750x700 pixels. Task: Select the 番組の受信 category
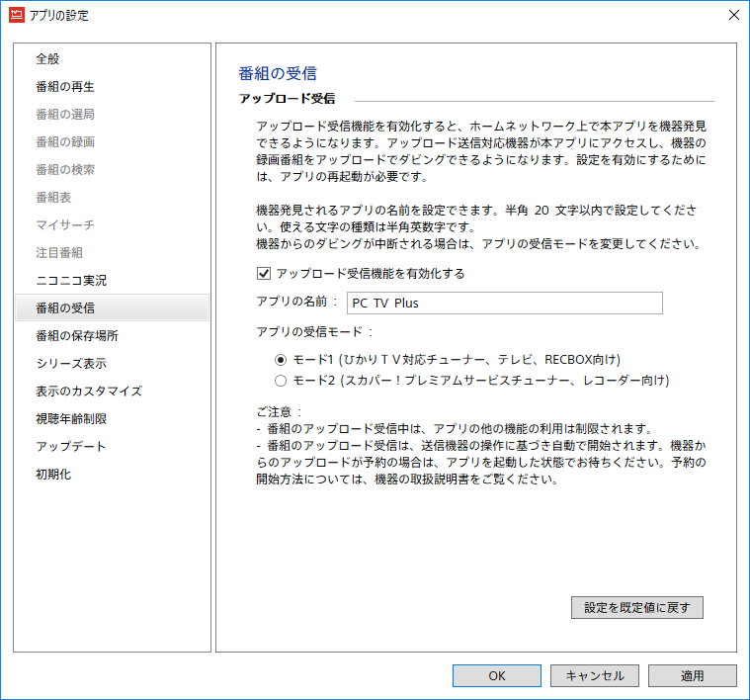[x=112, y=307]
